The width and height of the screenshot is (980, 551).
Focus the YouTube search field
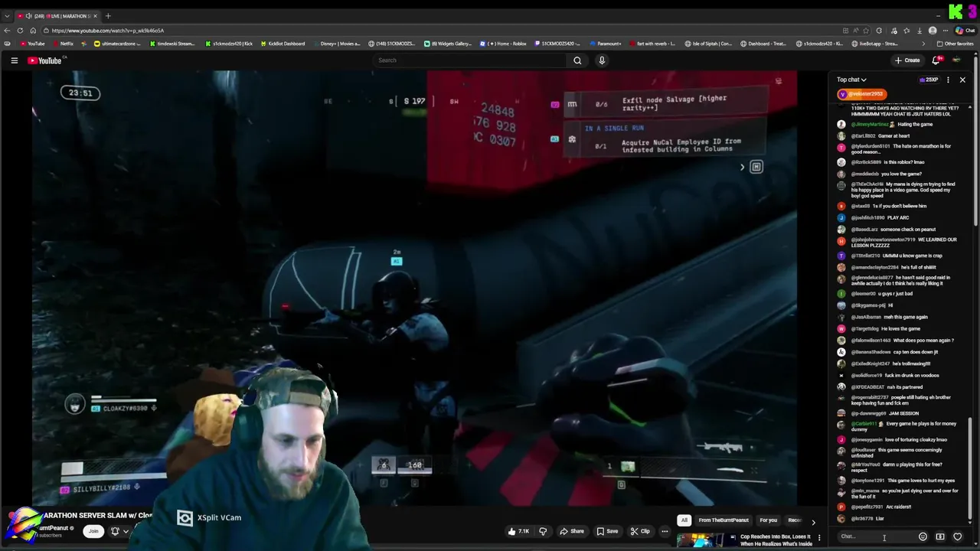tap(470, 60)
